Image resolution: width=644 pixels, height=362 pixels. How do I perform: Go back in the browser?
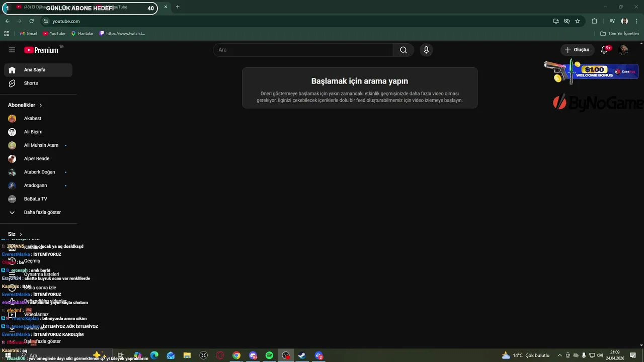pos(7,21)
